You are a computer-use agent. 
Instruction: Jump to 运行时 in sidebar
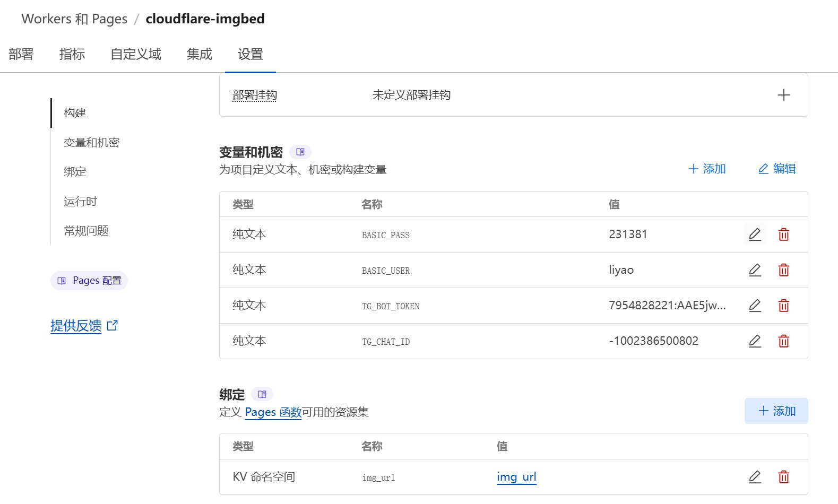point(81,201)
